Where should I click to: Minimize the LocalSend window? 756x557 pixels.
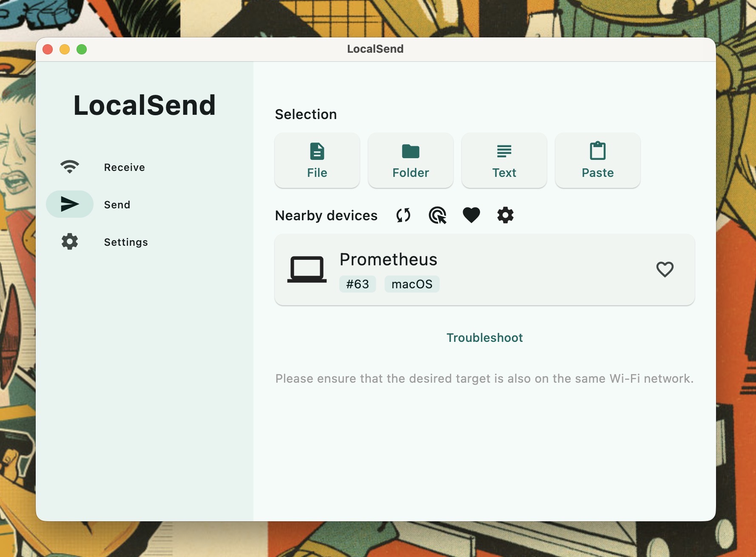click(65, 49)
